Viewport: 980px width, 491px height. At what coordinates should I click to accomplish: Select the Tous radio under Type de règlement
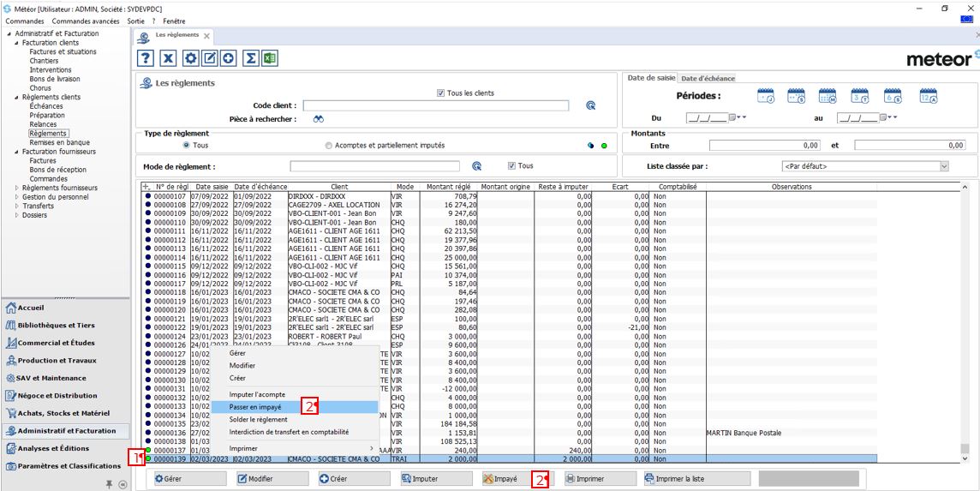click(186, 145)
